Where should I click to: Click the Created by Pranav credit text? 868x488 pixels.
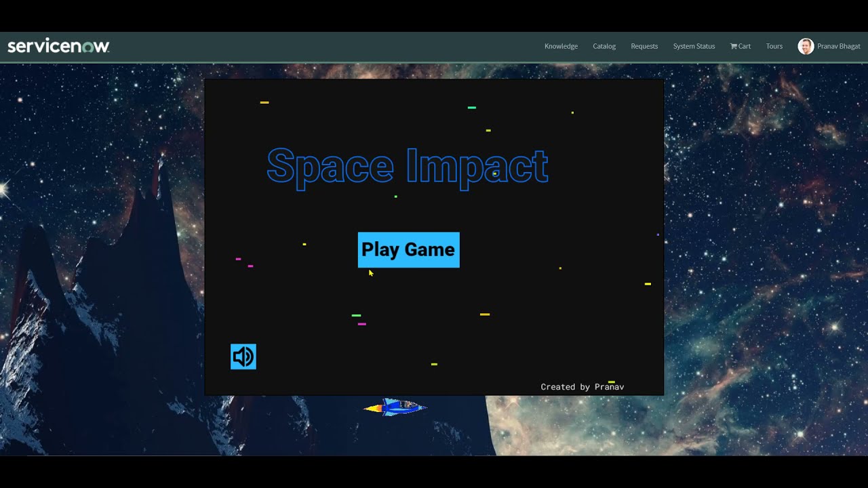[582, 386]
